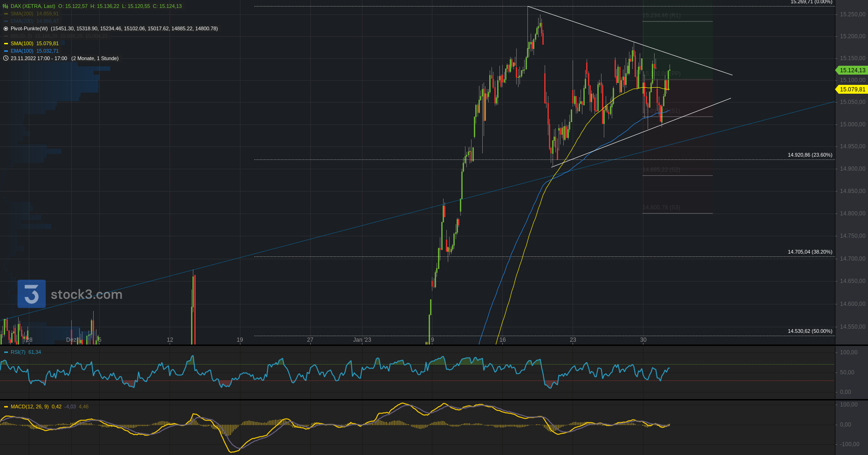Click the stock3.com watermark link
Image resolution: width=868 pixels, height=455 pixels.
[x=87, y=294]
